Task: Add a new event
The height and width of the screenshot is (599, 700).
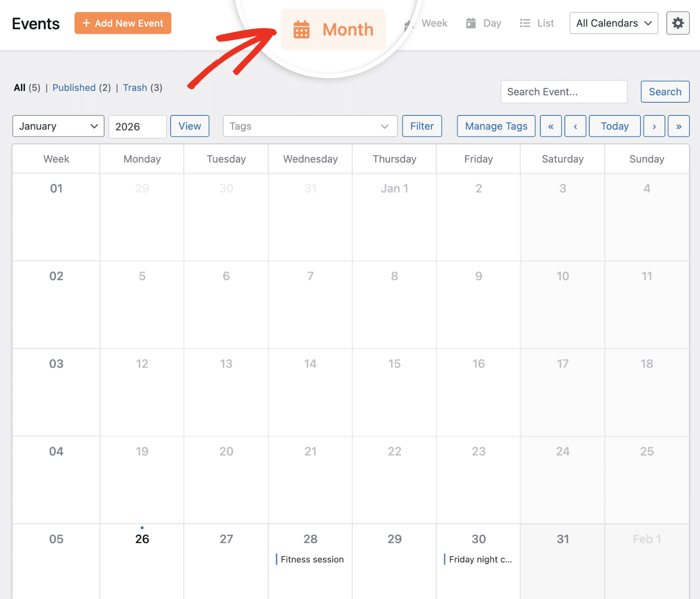Action: (x=122, y=23)
